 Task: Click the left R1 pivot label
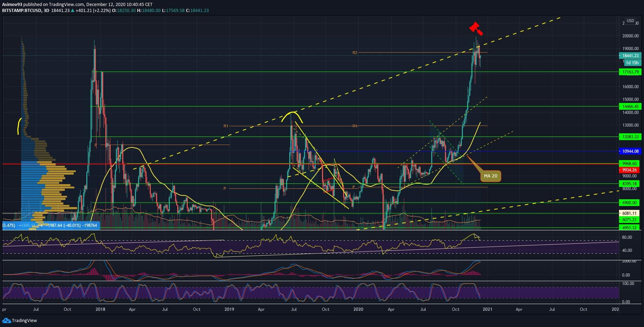point(226,126)
